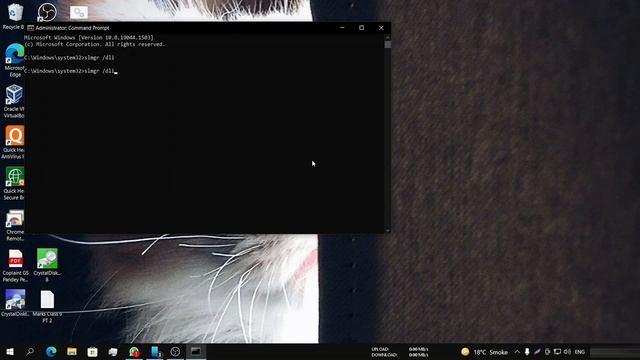Open the CrystalDiskMark shortcut in the bottom-left desktop corner
The image size is (640, 360).
pos(15,303)
